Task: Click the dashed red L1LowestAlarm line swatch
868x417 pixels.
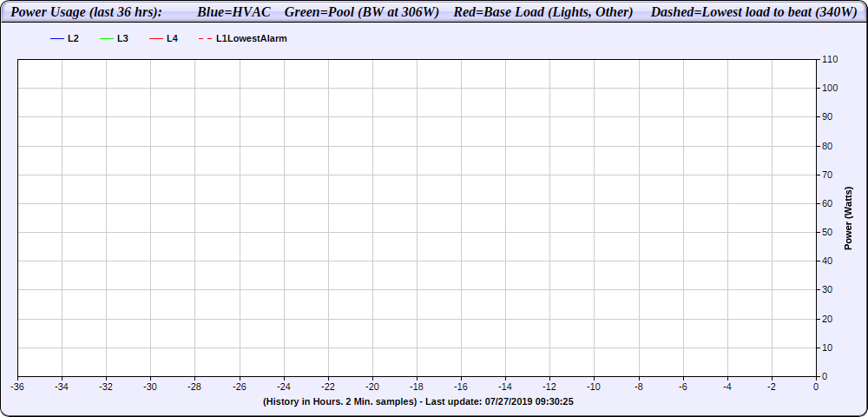Action: point(206,39)
